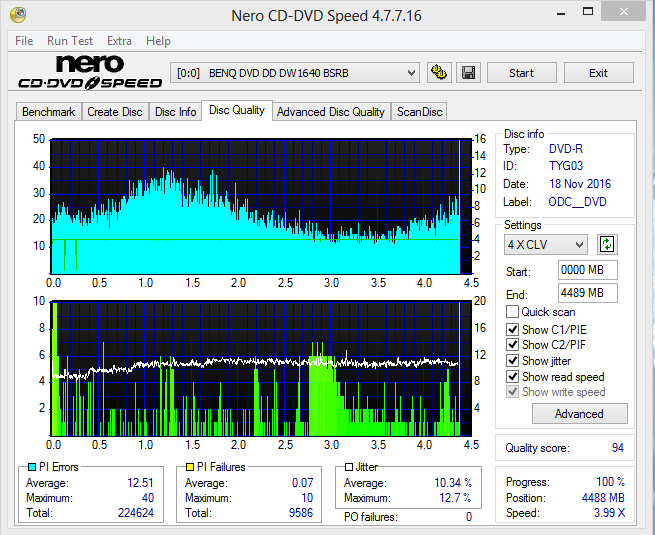Maximize the Nero CD-DVD Speed window
Image resolution: width=655 pixels, height=535 pixels.
[x=588, y=12]
